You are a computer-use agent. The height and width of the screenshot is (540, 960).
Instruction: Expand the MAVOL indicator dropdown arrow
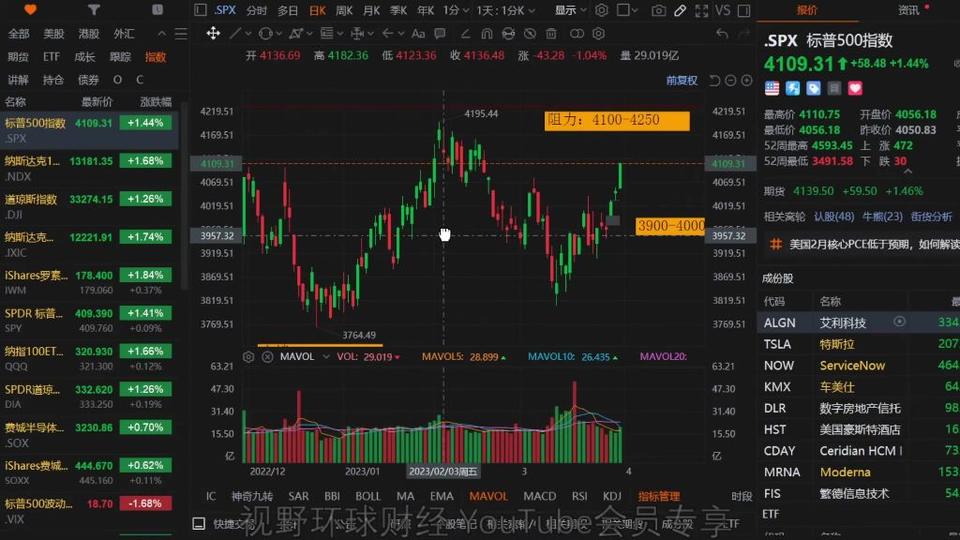click(326, 356)
